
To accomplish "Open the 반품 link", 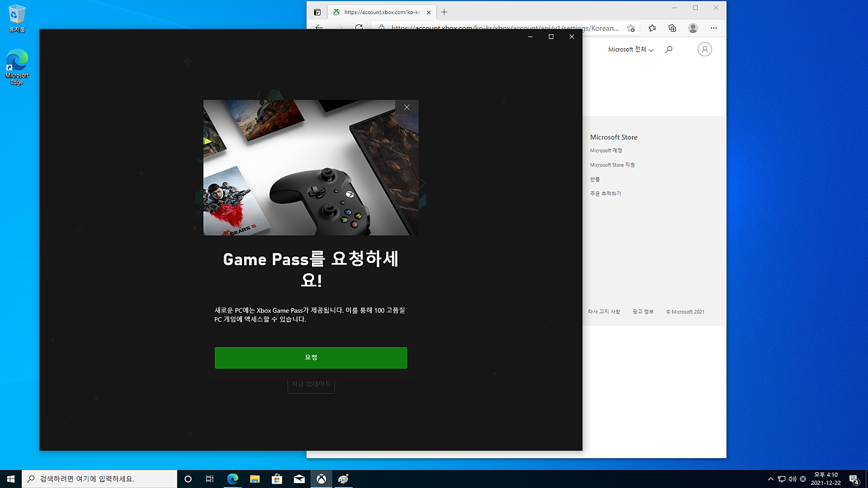I will (595, 179).
